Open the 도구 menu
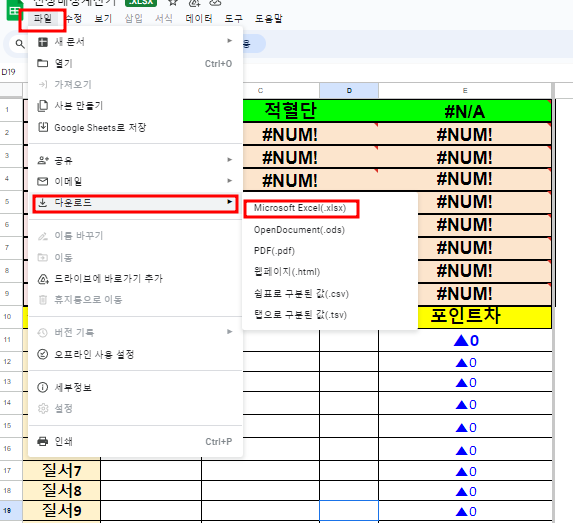Screen dimensions: 573x523 point(234,18)
